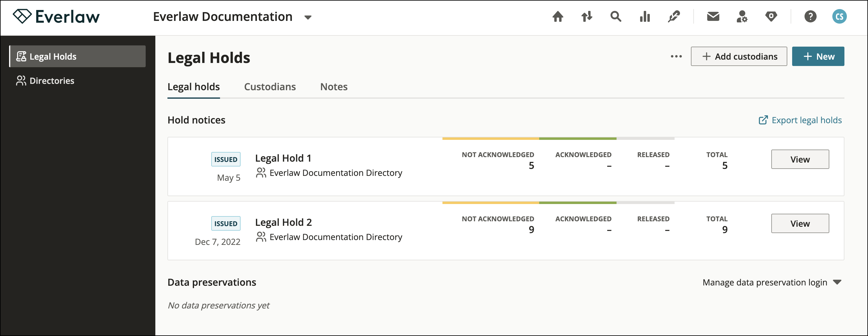Switch to the Custodians tab
The image size is (868, 336).
point(270,87)
